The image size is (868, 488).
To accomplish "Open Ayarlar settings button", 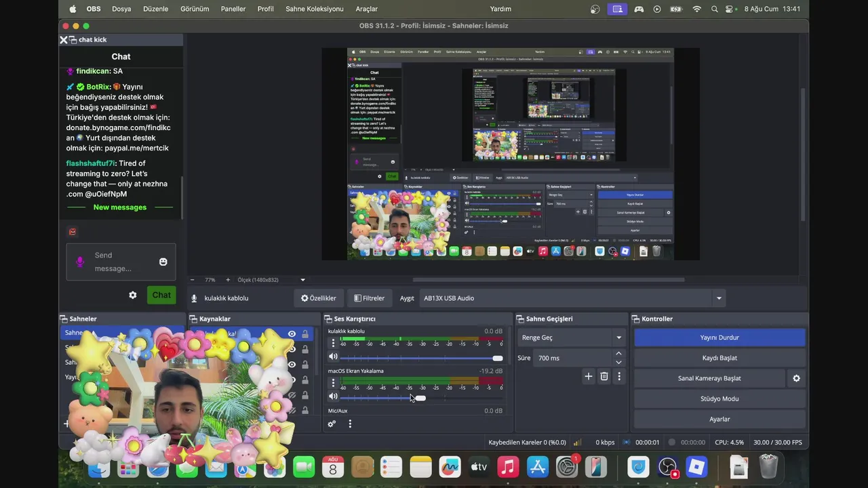I will coord(719,419).
